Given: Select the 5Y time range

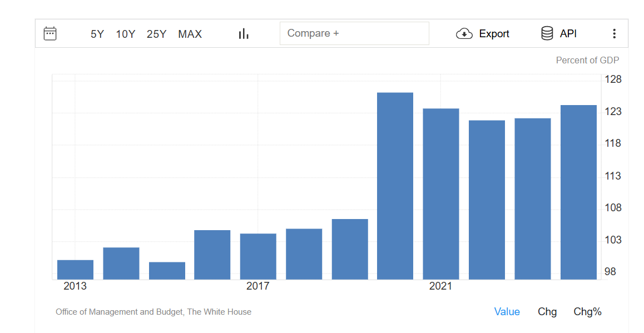Looking at the screenshot, I should [97, 34].
